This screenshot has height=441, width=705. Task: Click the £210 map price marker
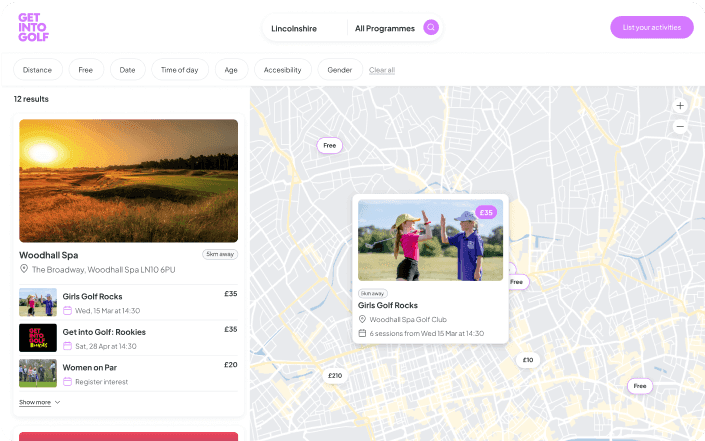tap(334, 375)
